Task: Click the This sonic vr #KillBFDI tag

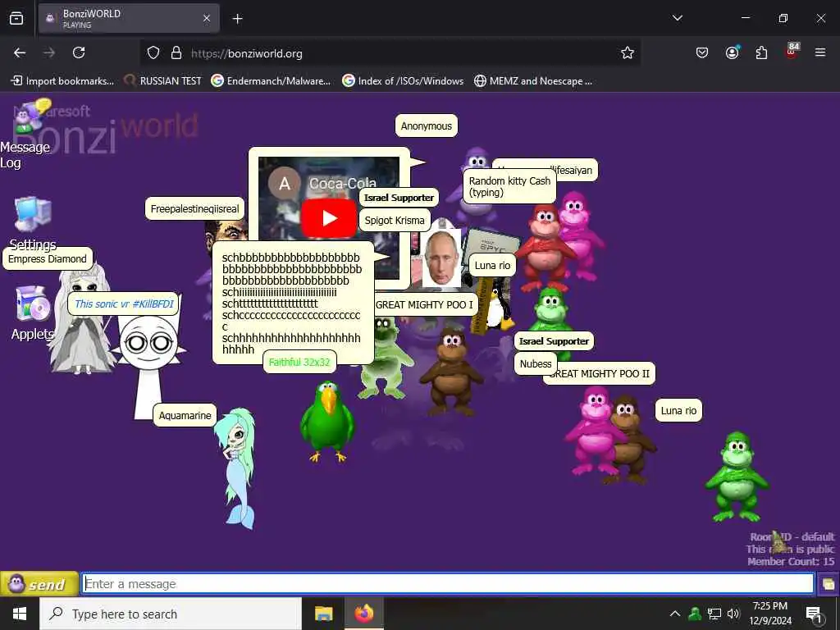Action: click(x=125, y=304)
